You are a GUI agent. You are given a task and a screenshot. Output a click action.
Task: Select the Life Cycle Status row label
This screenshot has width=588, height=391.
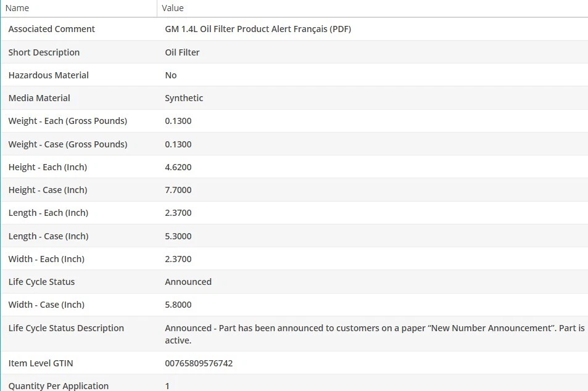click(41, 282)
